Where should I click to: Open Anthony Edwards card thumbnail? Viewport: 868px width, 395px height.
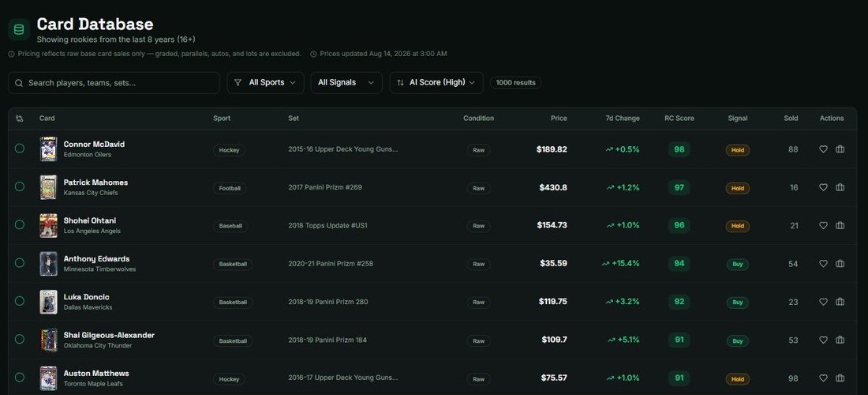click(48, 264)
